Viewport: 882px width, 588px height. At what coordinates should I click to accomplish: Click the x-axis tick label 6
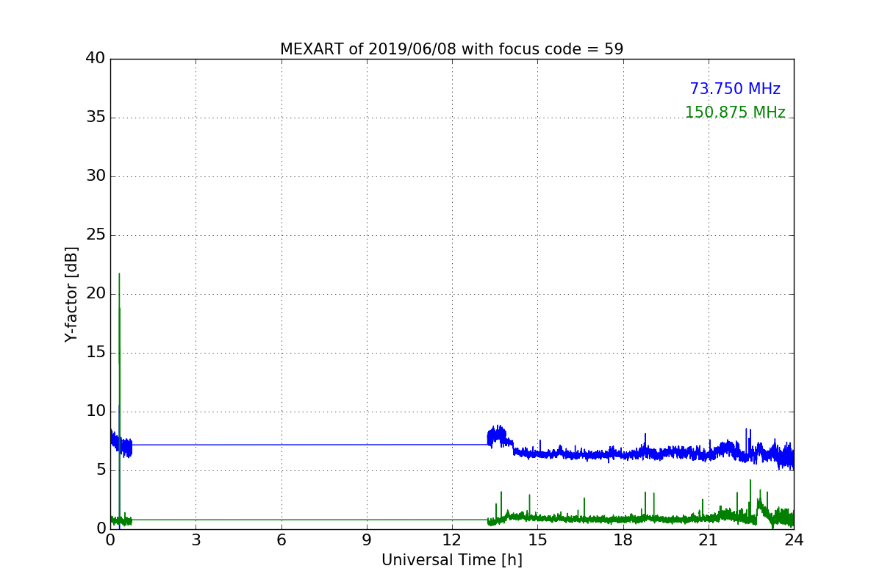281,540
